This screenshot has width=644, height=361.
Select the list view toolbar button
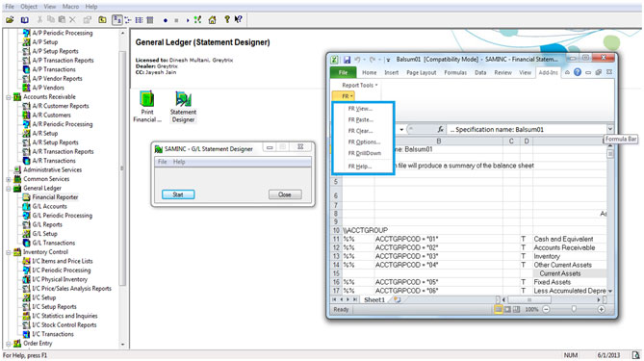pyautogui.click(x=140, y=19)
